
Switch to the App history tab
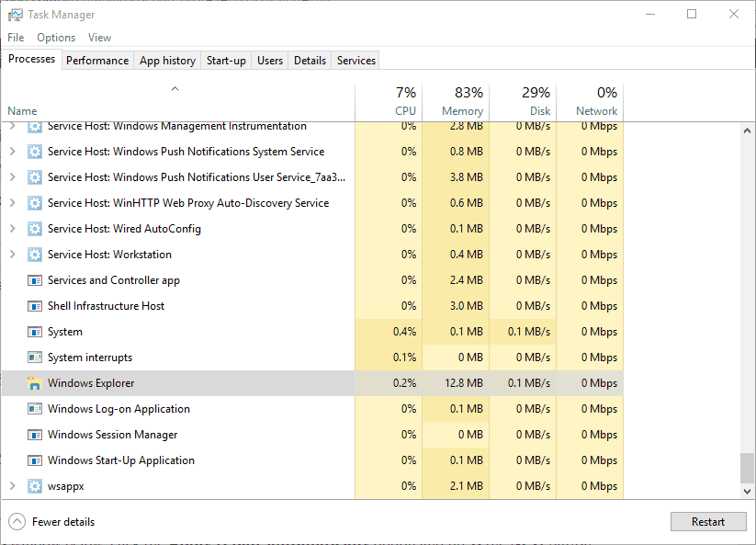tap(167, 61)
